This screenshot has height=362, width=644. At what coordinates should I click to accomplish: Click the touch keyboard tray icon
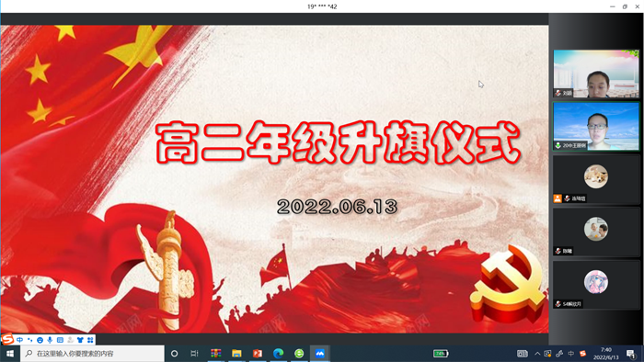(522, 354)
